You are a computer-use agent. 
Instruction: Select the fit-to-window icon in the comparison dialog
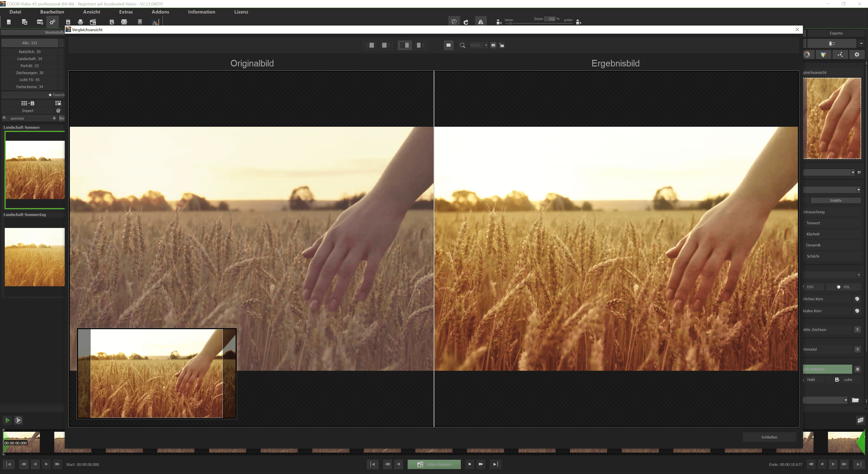[x=449, y=45]
